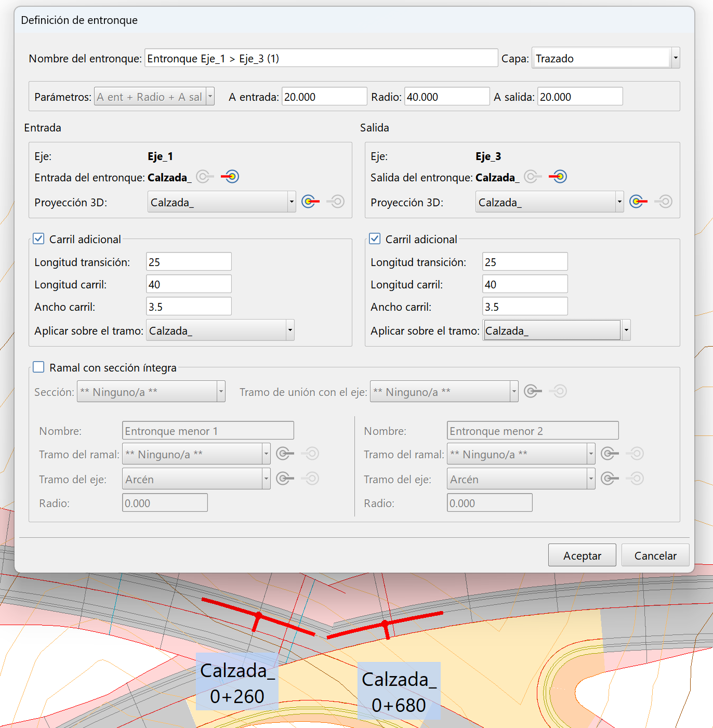The width and height of the screenshot is (713, 728).
Task: Click blue-red pick icon for Salida Proyección 3D
Action: [x=638, y=202]
